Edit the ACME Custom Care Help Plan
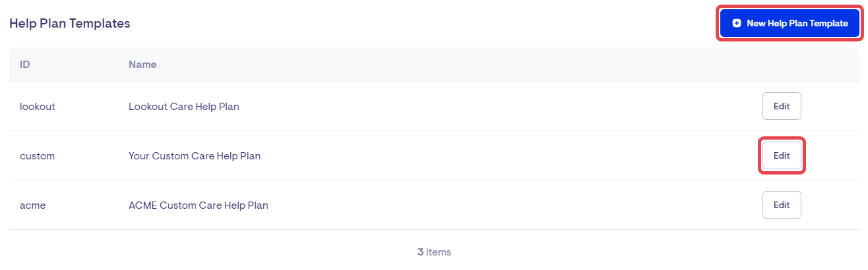This screenshot has height=270, width=868. pyautogui.click(x=782, y=205)
